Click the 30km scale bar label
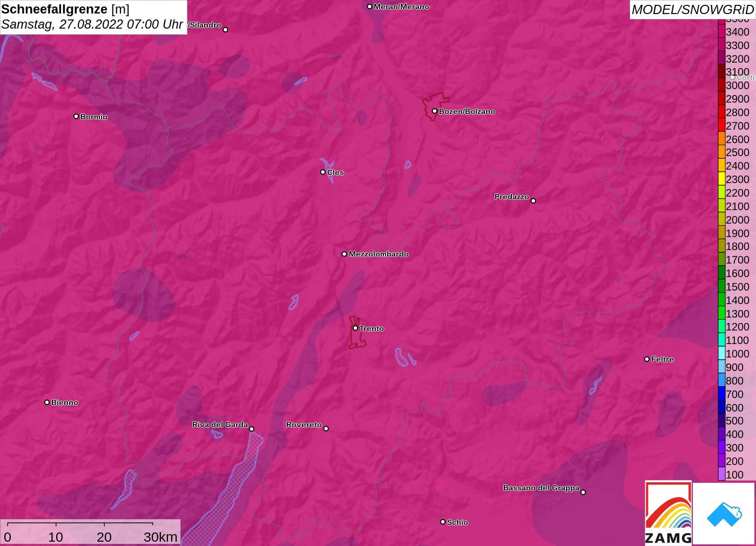 point(160,537)
